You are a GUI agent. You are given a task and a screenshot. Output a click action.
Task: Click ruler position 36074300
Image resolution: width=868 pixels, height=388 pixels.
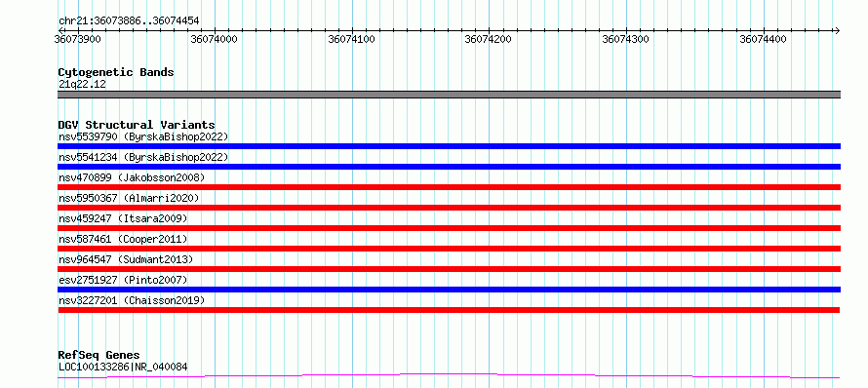click(625, 39)
